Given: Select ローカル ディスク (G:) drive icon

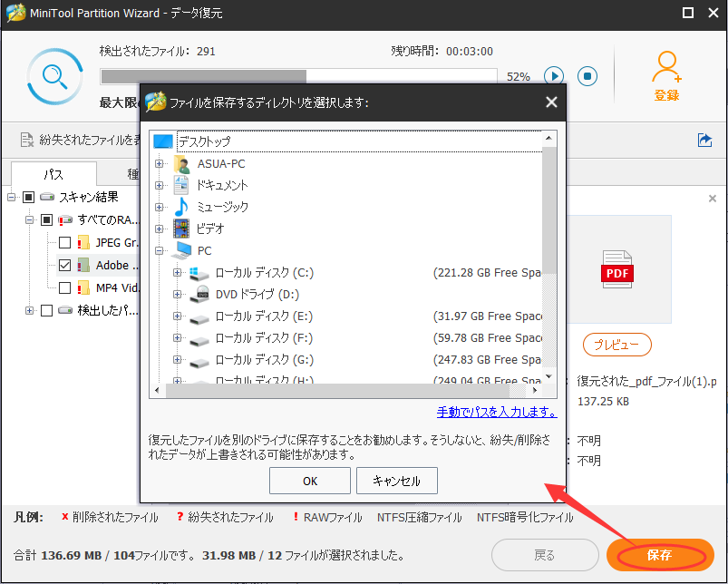Looking at the screenshot, I should pos(199,362).
